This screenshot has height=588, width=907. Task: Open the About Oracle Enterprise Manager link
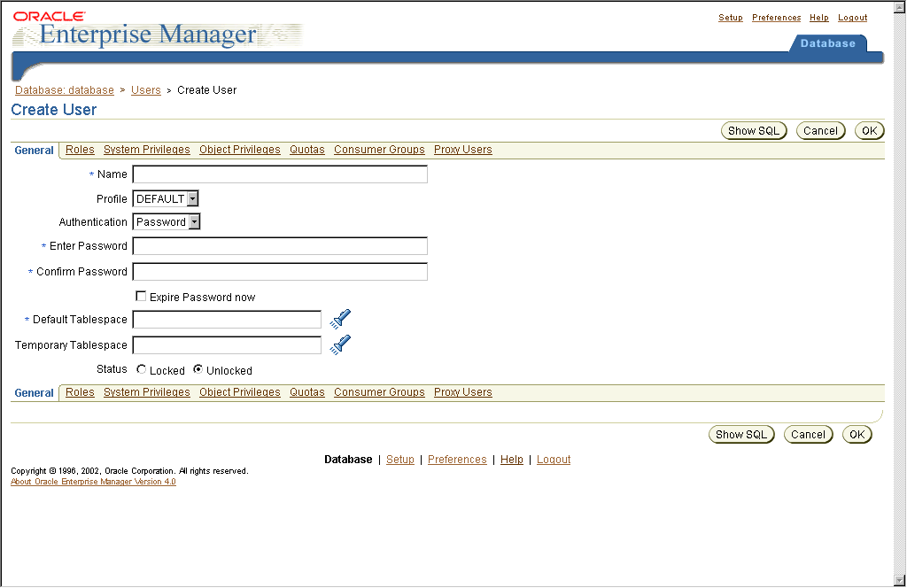pos(92,481)
